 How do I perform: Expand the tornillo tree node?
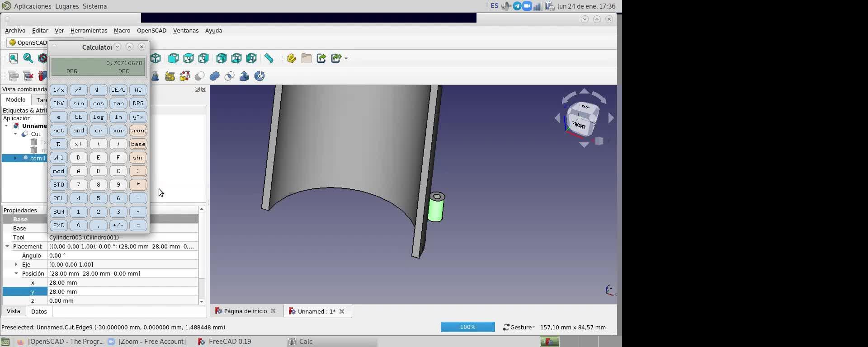click(x=15, y=158)
